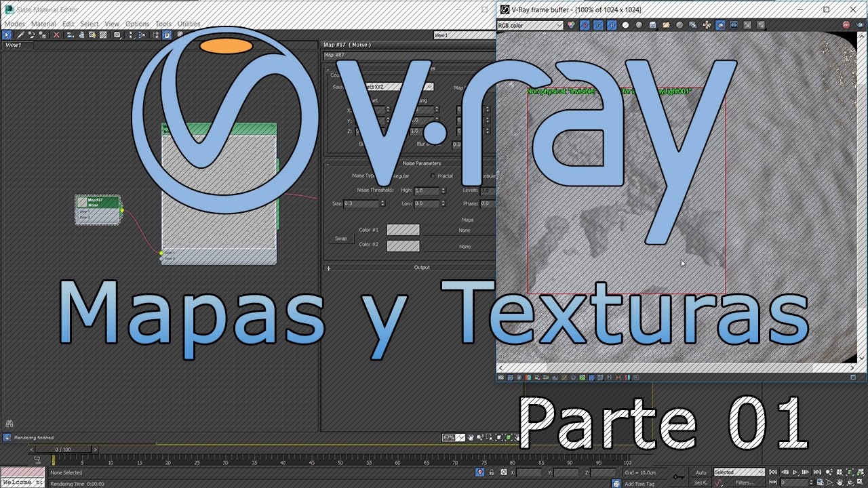Click Show Background in Preview checker icon
868x488 pixels.
(103, 35)
